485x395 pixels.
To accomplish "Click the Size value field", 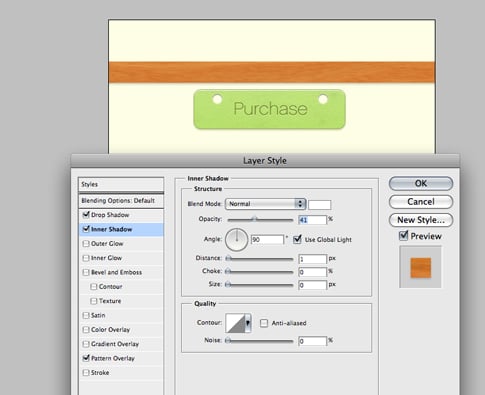I will [313, 285].
